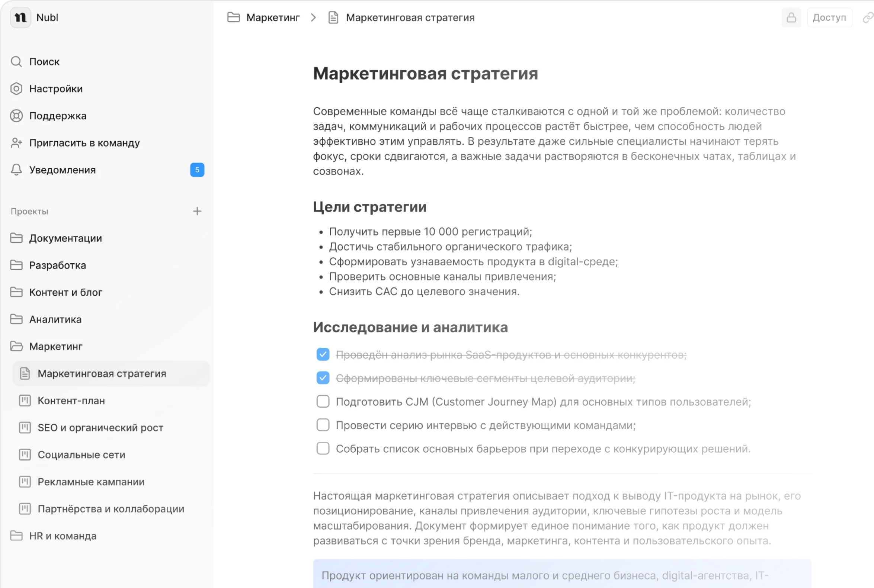The image size is (874, 588).
Task: Open search via magnifier icon
Action: [x=16, y=61]
